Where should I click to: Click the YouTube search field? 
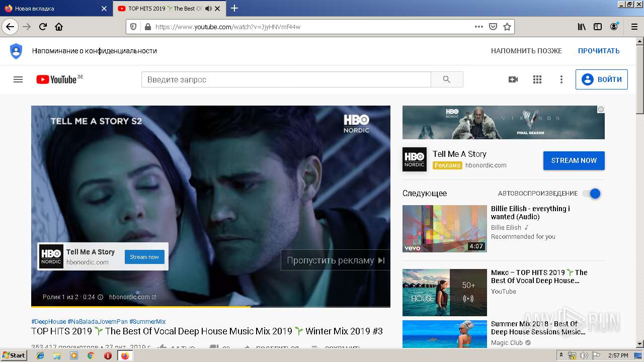point(286,79)
